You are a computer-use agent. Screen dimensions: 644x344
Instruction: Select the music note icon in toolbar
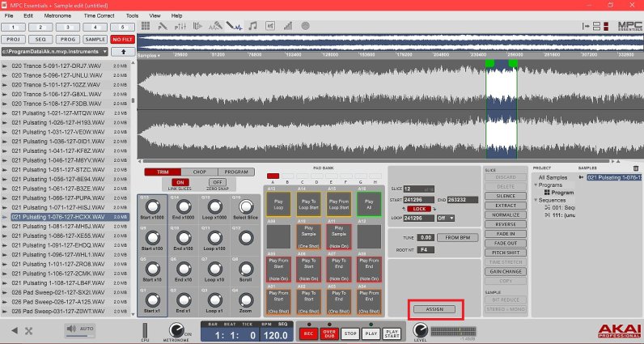click(x=252, y=26)
